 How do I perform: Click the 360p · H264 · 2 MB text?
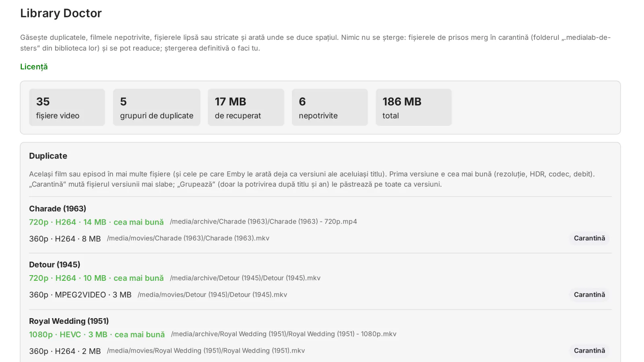[65, 351]
